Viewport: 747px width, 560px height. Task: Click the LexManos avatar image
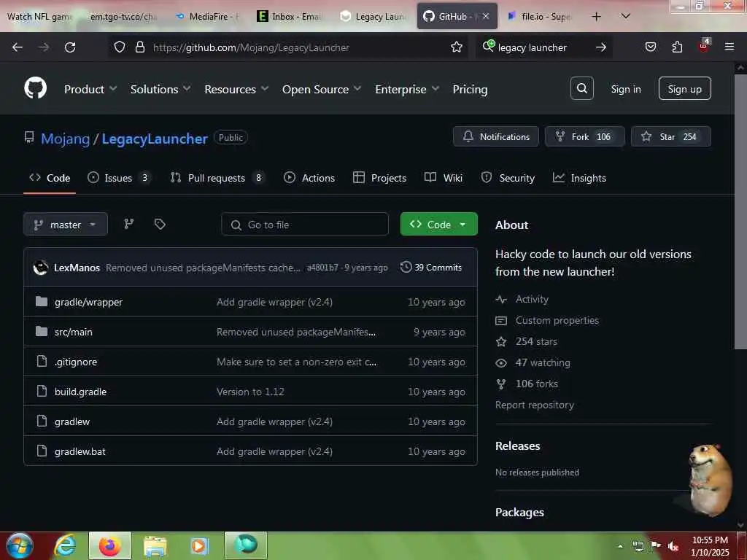pos(41,268)
